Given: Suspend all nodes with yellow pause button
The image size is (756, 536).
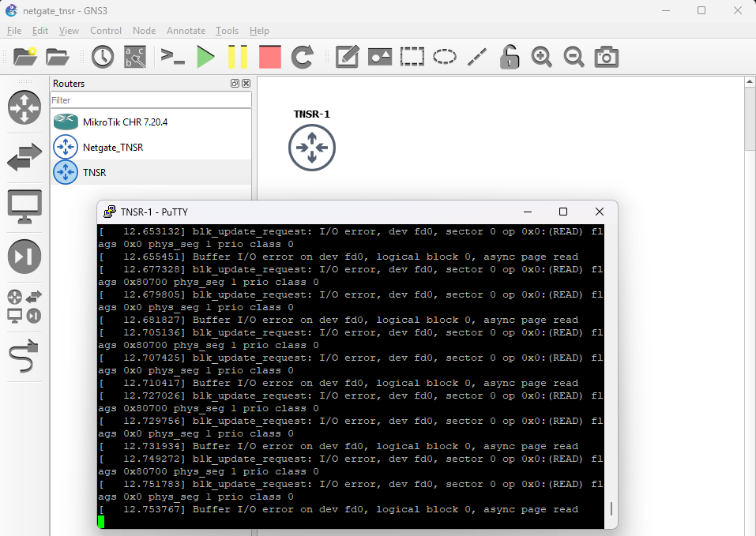Looking at the screenshot, I should tap(238, 57).
